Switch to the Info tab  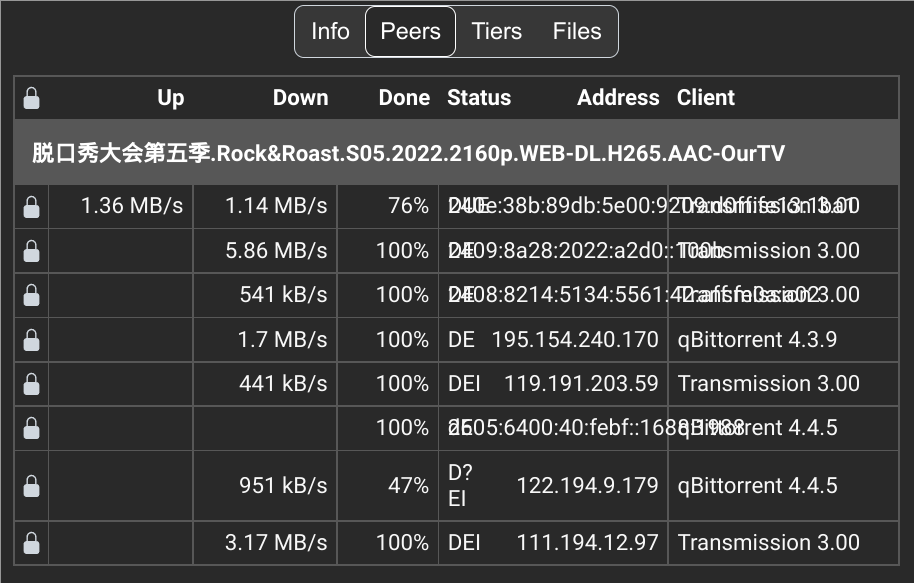[x=330, y=31]
